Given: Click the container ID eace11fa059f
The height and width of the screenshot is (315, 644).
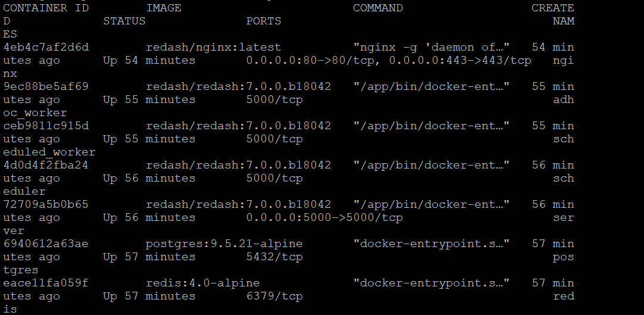Looking at the screenshot, I should [x=46, y=283].
